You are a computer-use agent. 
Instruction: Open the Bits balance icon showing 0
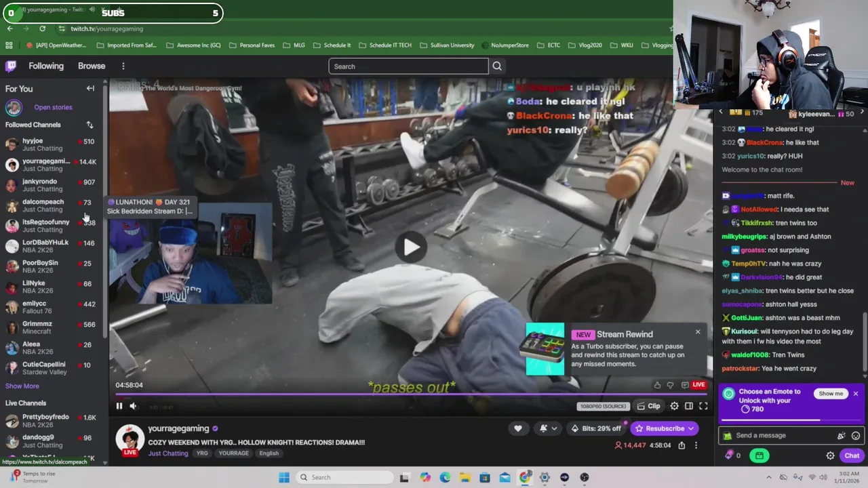(733, 455)
